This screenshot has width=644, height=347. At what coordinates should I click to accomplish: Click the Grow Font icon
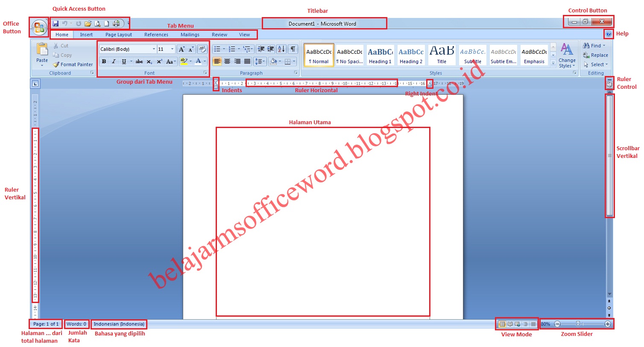pyautogui.click(x=182, y=49)
